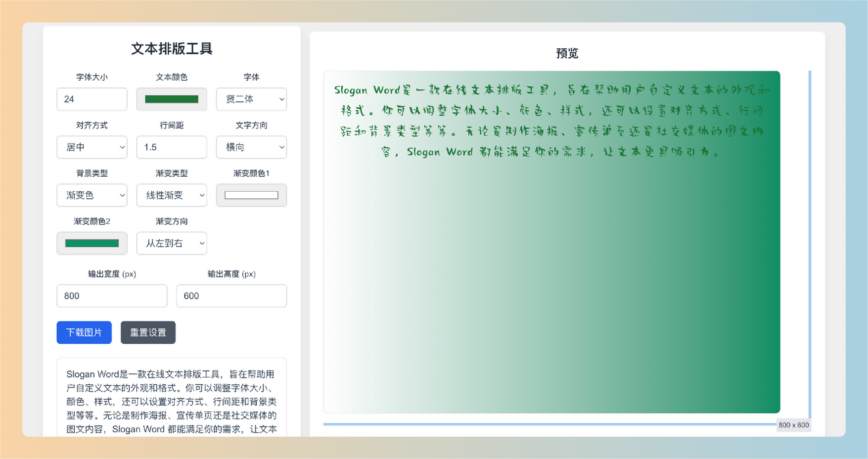Click the 输出宽度 input field
Viewport: 868px width, 459px height.
(x=112, y=296)
